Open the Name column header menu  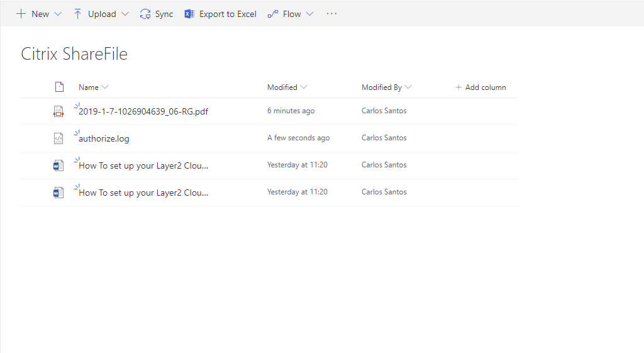(x=93, y=87)
